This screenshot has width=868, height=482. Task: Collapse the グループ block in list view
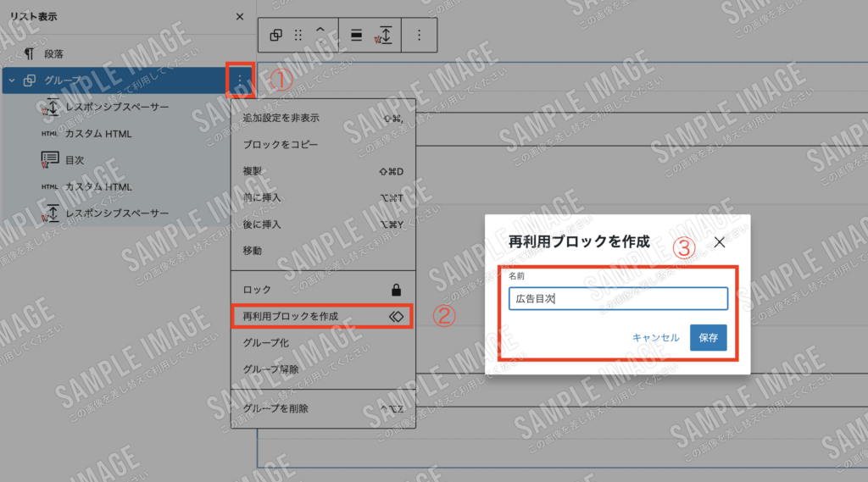click(12, 81)
